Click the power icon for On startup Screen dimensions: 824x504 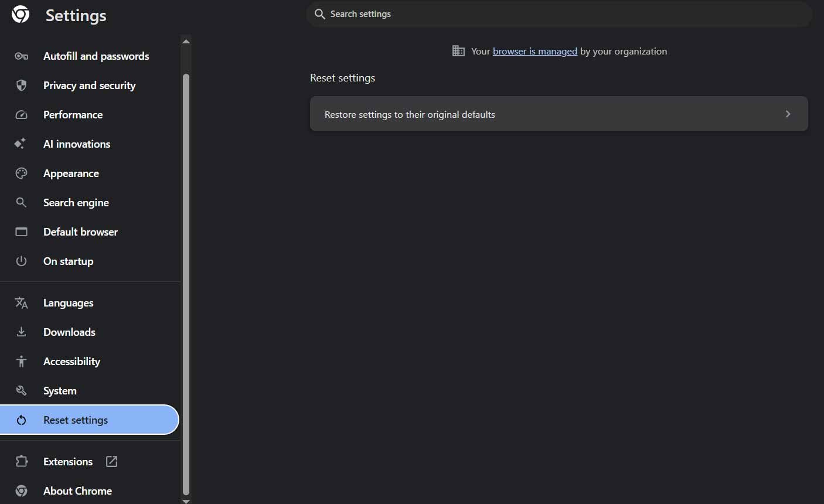tap(21, 261)
